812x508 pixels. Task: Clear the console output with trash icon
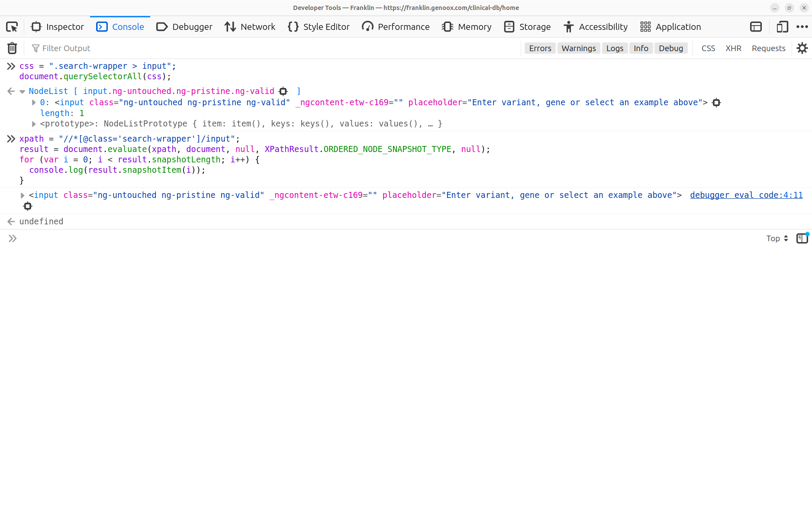tap(12, 48)
